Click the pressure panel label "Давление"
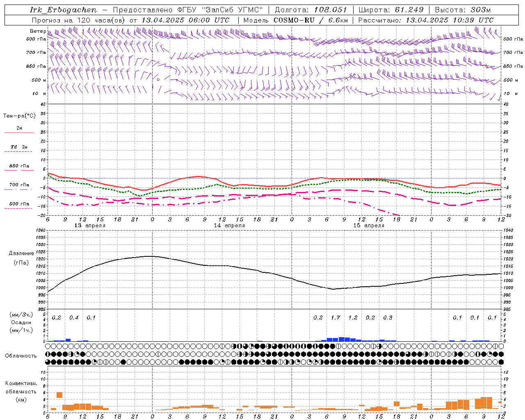This screenshot has width=525, height=420. coord(21,253)
